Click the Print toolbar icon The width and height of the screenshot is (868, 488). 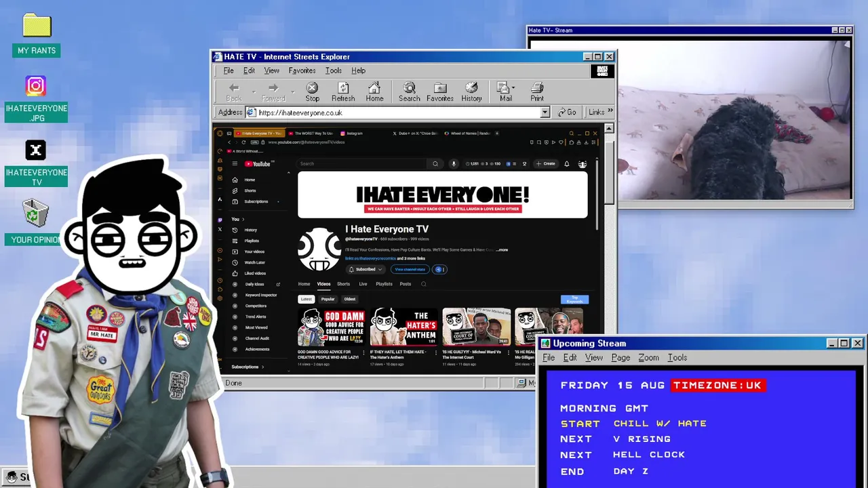pos(537,92)
